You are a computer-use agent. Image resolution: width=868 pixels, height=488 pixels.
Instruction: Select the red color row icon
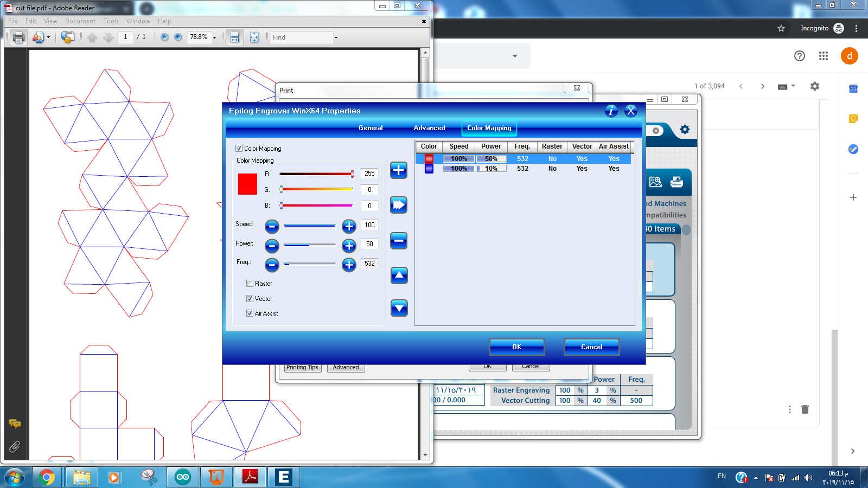[429, 159]
